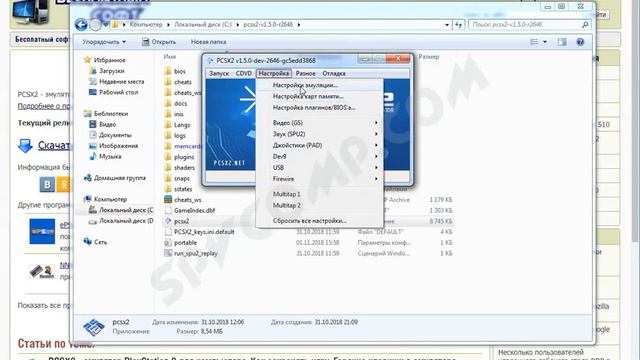Select Компьютер in navigation pane
This screenshot has height=360, width=640.
click(x=105, y=199)
